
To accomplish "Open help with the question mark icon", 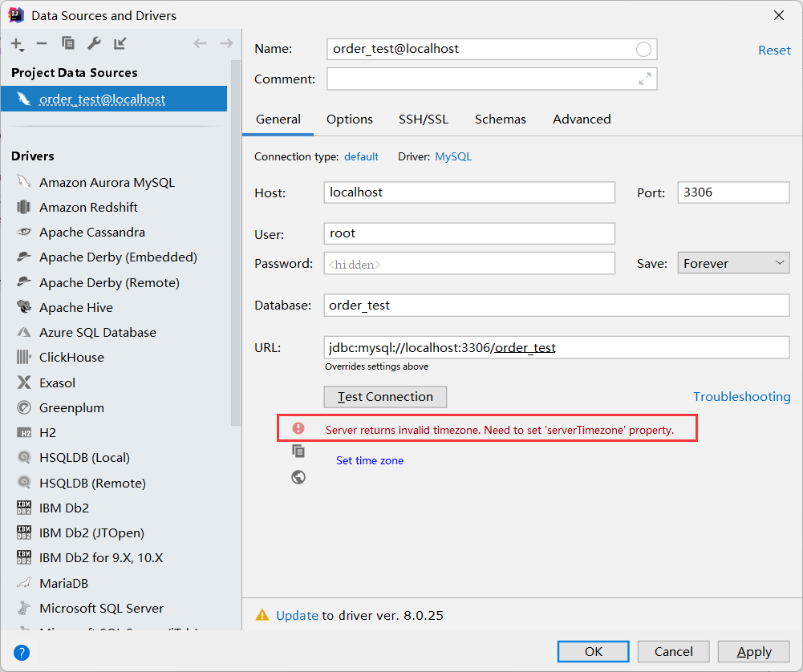I will coord(22,653).
